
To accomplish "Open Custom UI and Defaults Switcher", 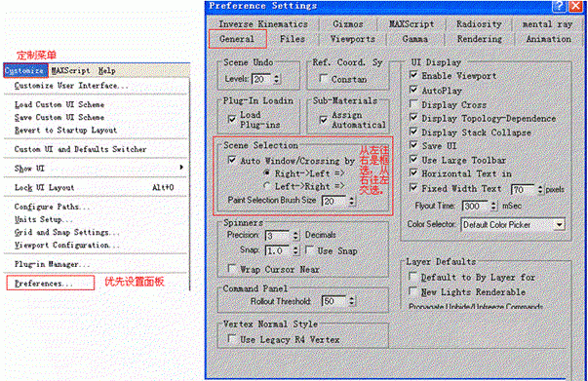I will (x=80, y=149).
